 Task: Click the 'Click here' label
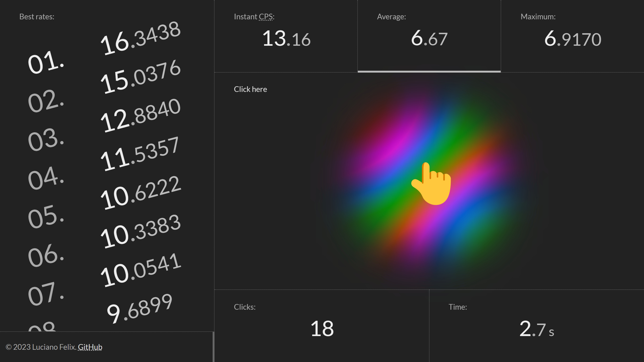click(x=250, y=89)
